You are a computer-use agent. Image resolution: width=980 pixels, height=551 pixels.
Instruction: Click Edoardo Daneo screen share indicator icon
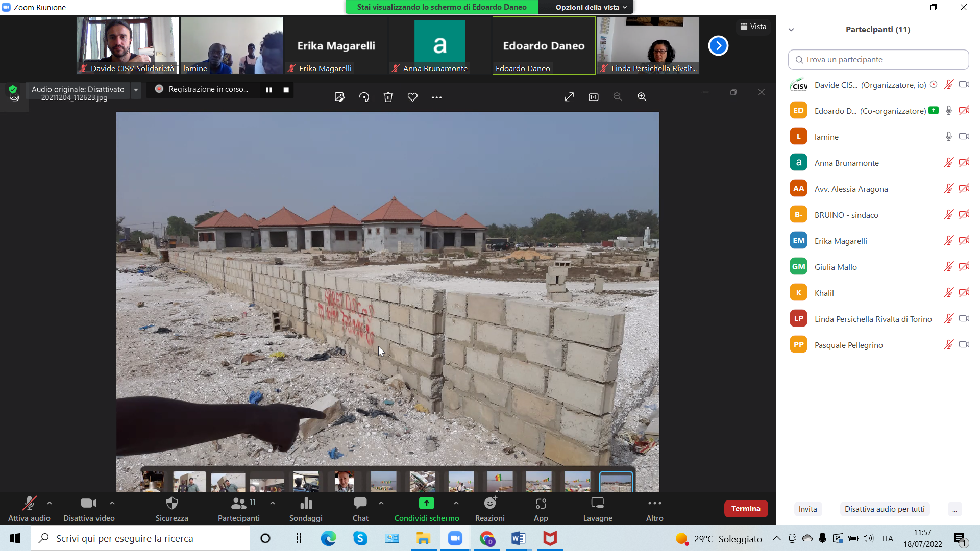(x=934, y=110)
